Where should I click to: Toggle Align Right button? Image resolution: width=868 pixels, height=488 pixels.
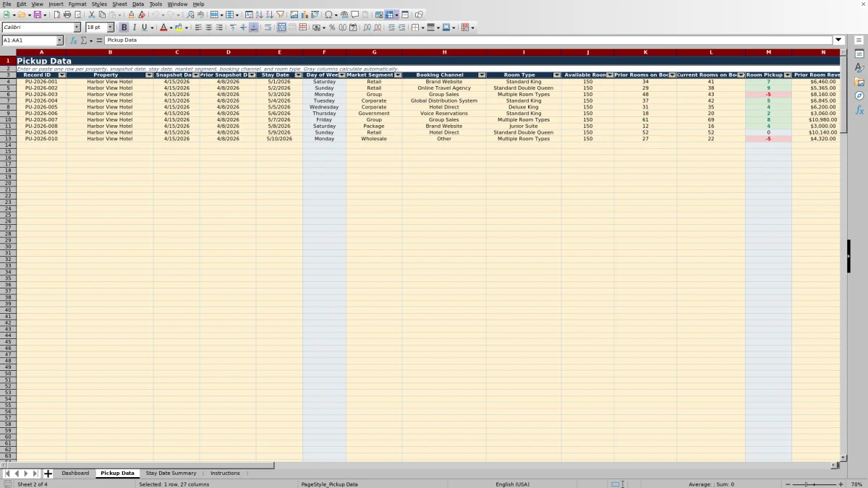pyautogui.click(x=218, y=27)
